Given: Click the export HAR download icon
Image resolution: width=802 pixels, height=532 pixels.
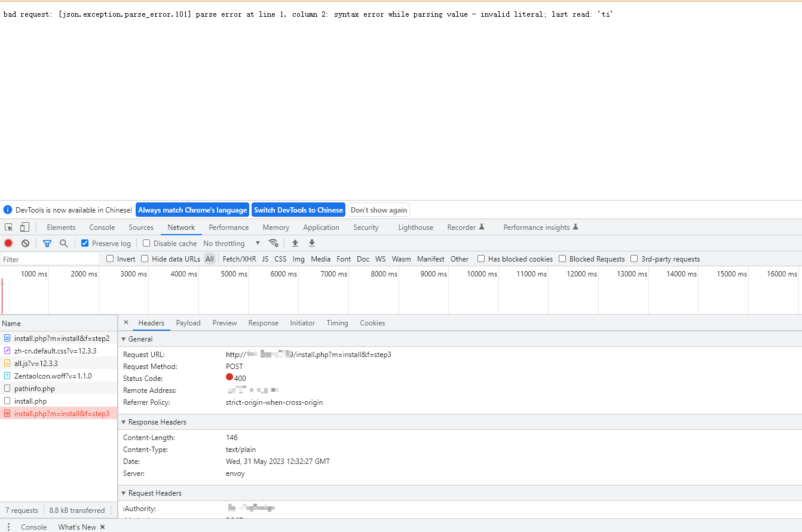Looking at the screenshot, I should tap(311, 243).
